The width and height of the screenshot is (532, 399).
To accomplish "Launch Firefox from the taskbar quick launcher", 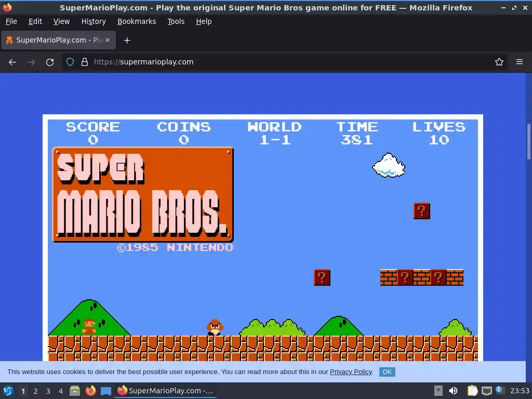I will pyautogui.click(x=90, y=391).
